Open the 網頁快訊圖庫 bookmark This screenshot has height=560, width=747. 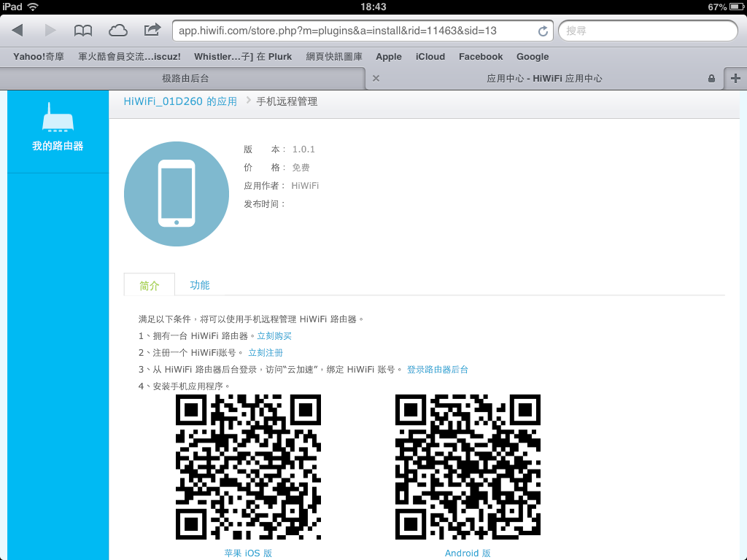(x=334, y=57)
